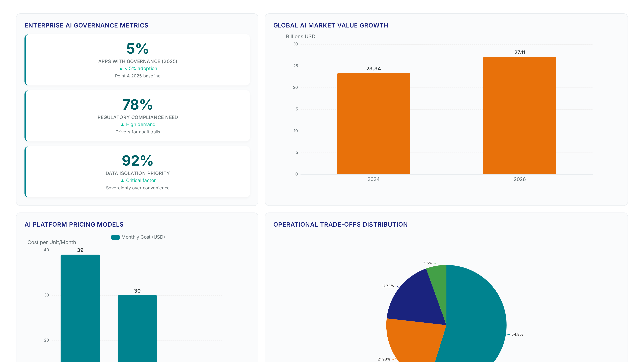Click the 'Drivers for audit trails' text
Viewport: 644px width, 362px height.
coord(138,132)
